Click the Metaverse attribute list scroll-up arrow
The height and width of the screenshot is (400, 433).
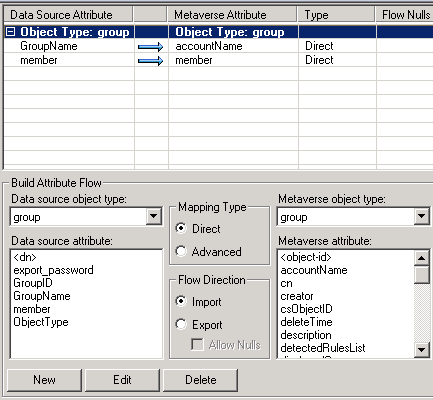point(421,258)
